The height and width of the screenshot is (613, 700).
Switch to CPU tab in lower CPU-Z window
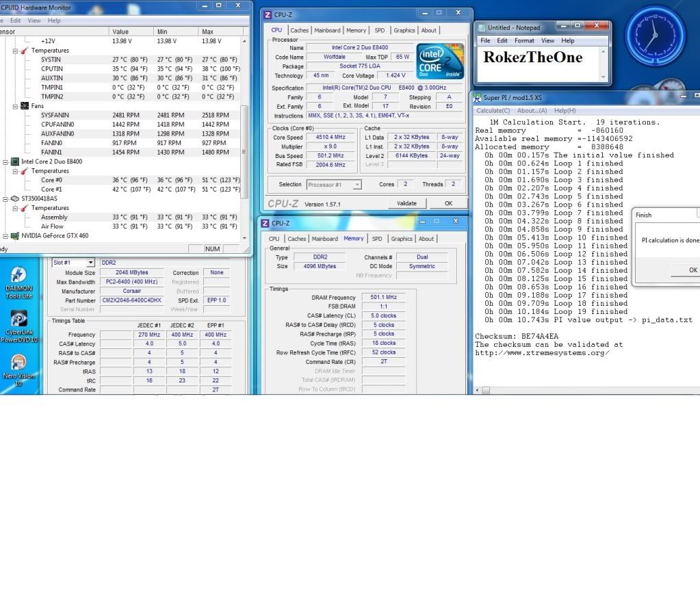[x=274, y=239]
